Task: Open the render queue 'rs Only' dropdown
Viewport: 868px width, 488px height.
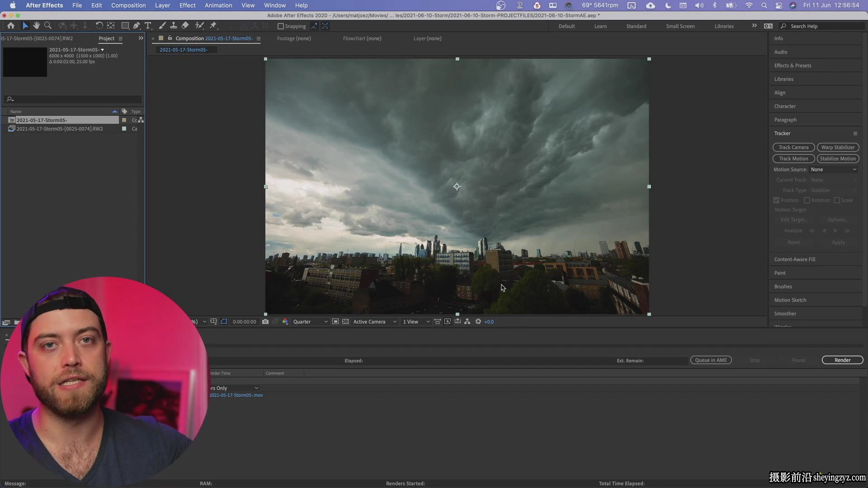Action: 235,388
